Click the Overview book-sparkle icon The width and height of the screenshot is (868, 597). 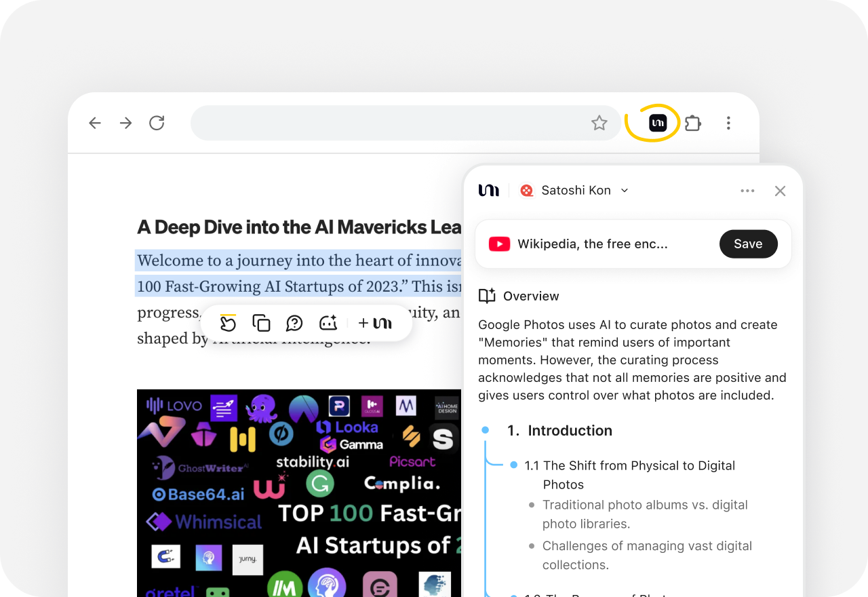pyautogui.click(x=487, y=296)
